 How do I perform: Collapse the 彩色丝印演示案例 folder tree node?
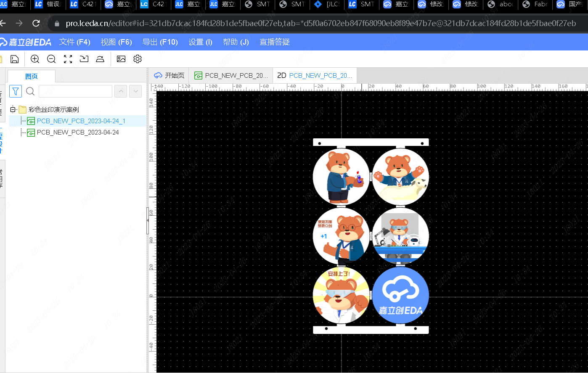coord(13,109)
